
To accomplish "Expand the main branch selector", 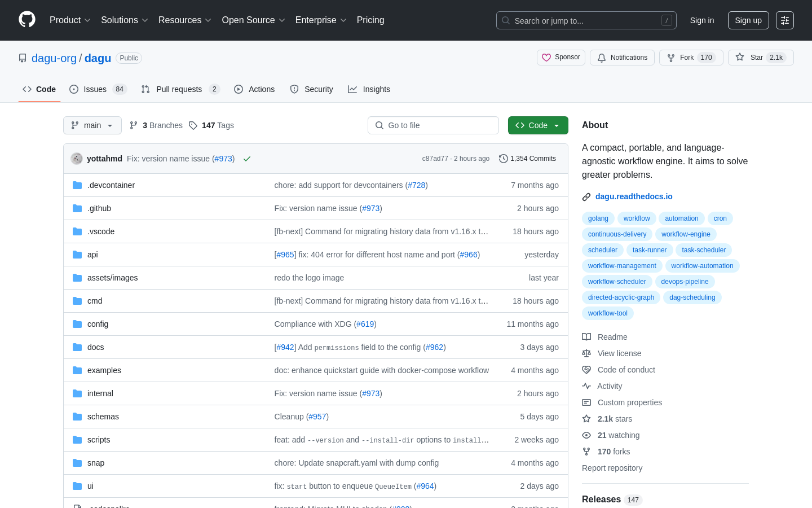I will point(92,125).
